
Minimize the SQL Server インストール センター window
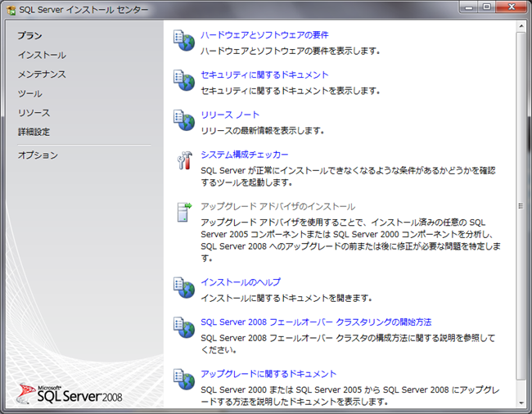click(469, 7)
